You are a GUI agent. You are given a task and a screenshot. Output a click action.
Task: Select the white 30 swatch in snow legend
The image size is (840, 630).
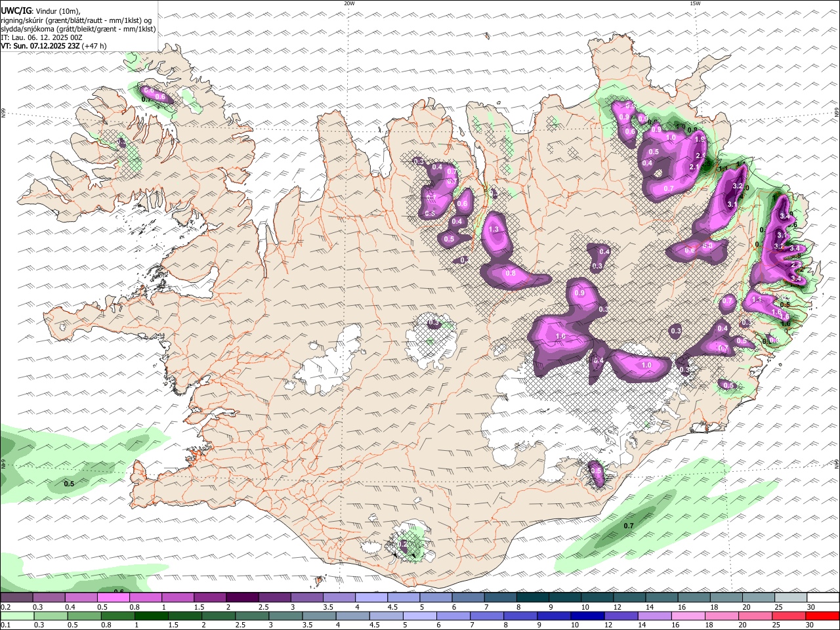(823, 598)
